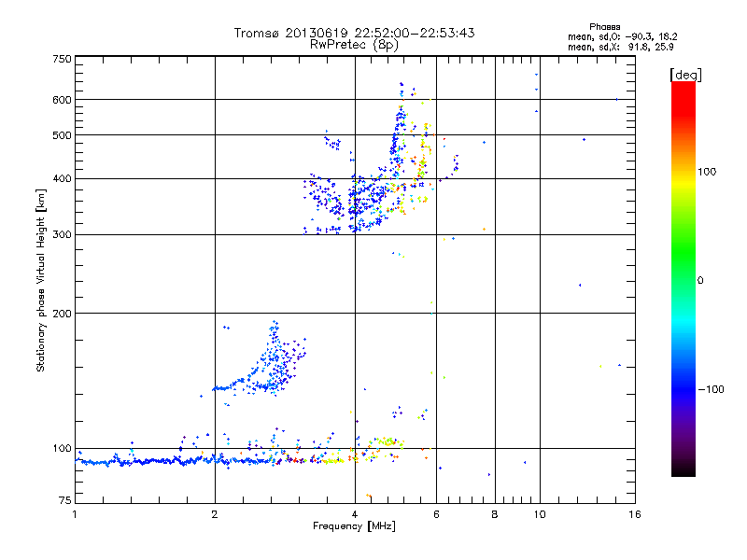Click the plot title 'Tromsø 20130619 22:52:00-22:53:43'
The height and width of the screenshot is (560, 747).
click(354, 33)
